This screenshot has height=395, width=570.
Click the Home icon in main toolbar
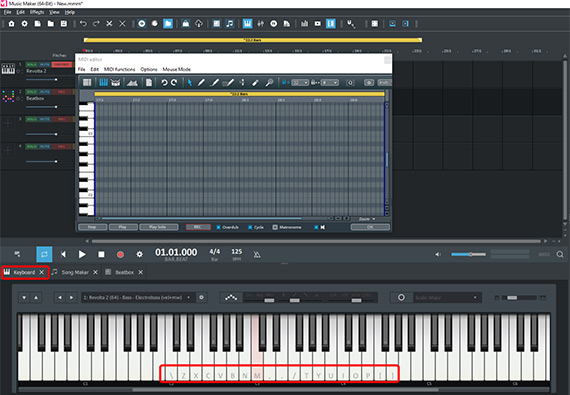point(11,24)
